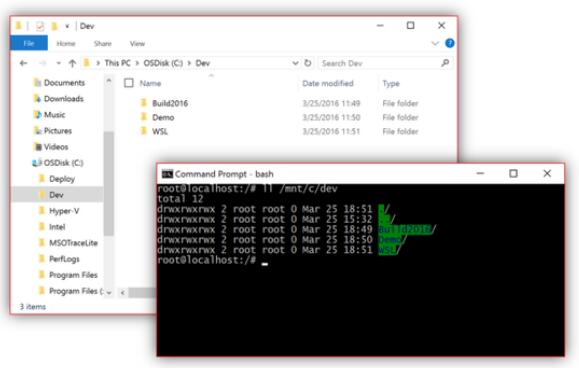Click the date 3/25/2016 11:49
Screen dimensions: 579x368
coord(331,103)
